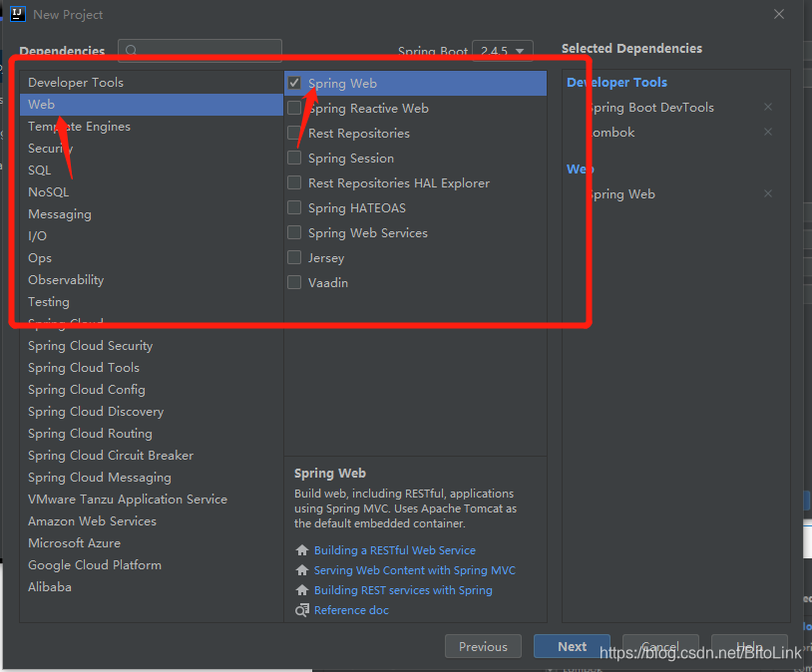Select Spring Cloud Discovery category
812x672 pixels.
(x=152, y=411)
